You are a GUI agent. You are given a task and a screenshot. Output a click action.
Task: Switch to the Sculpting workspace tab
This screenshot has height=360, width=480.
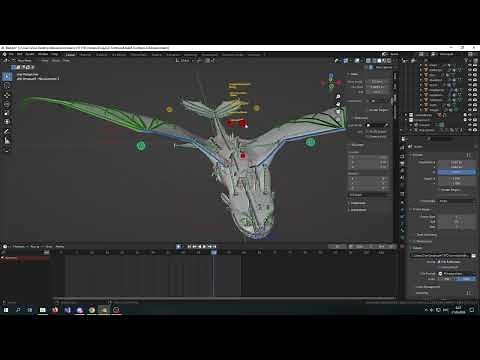pos(102,55)
